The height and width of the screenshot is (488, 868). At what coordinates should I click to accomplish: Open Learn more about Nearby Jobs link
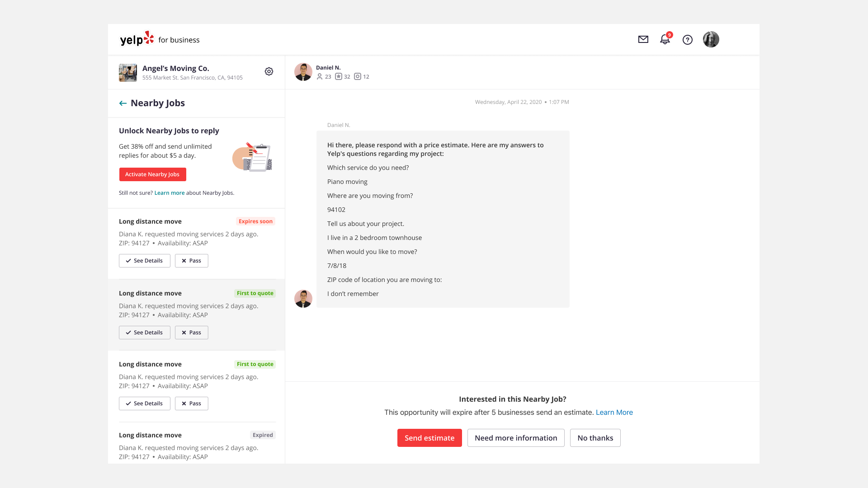click(169, 193)
